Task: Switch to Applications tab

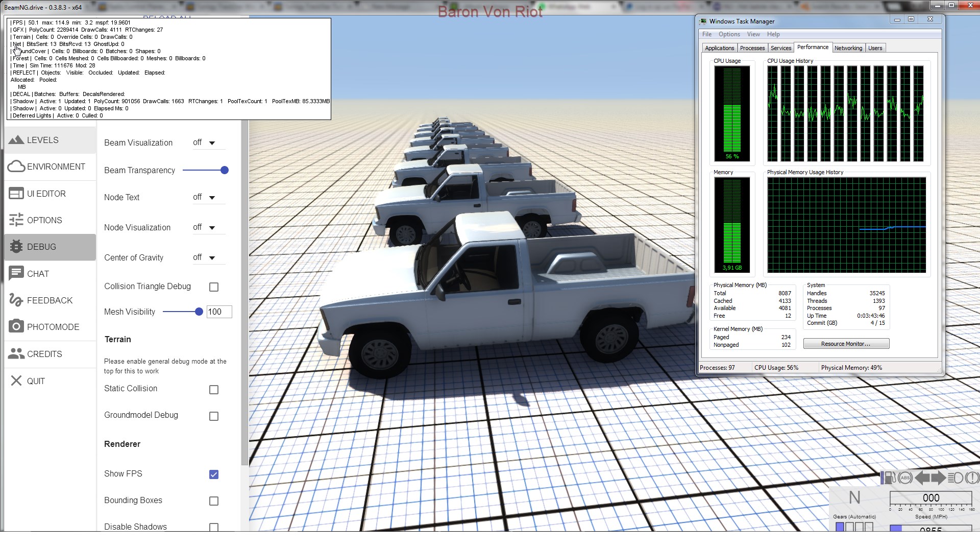Action: click(719, 48)
